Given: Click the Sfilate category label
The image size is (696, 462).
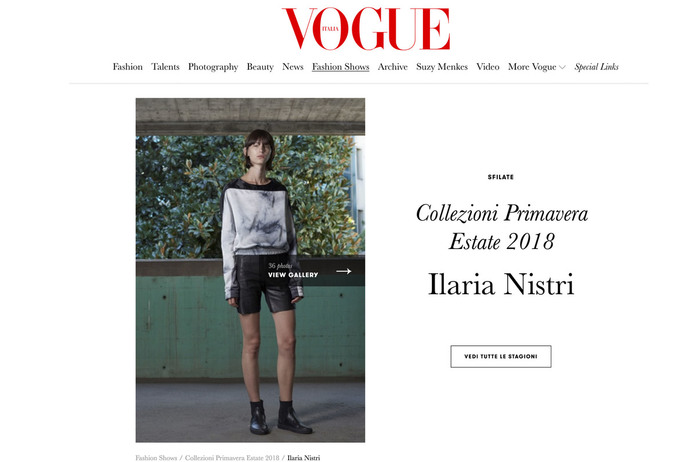Looking at the screenshot, I should [501, 177].
